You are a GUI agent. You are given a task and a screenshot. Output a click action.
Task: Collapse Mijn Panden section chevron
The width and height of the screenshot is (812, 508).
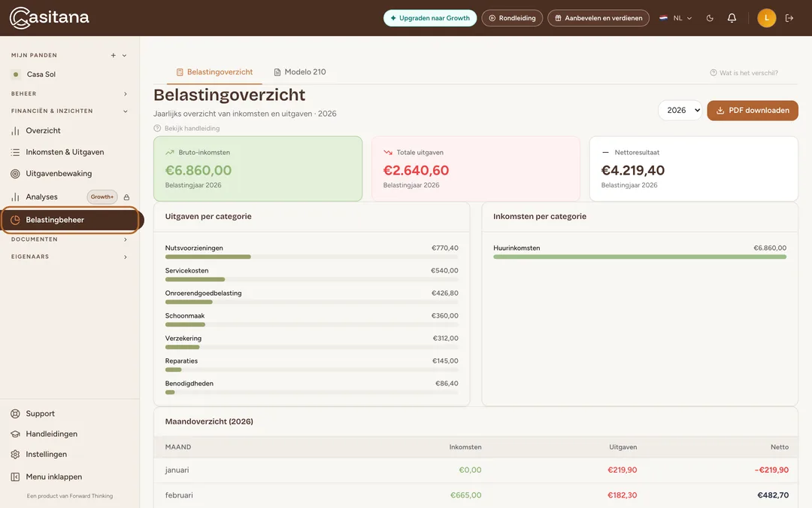click(x=124, y=56)
